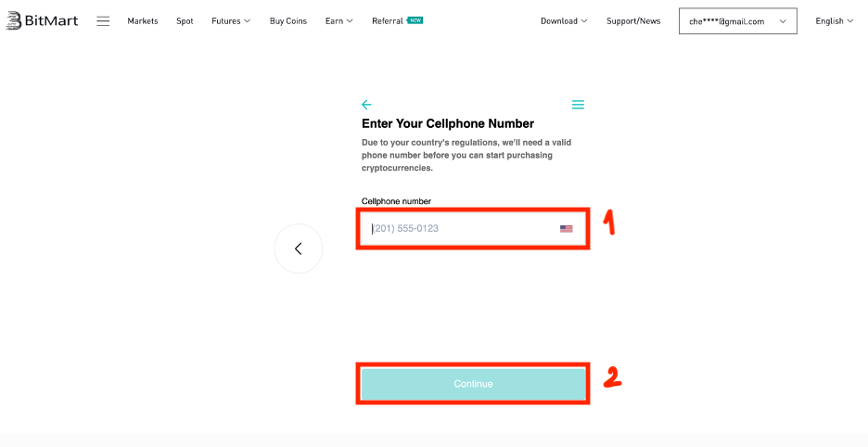Click the round previous chevron button
868x447 pixels.
tap(299, 249)
